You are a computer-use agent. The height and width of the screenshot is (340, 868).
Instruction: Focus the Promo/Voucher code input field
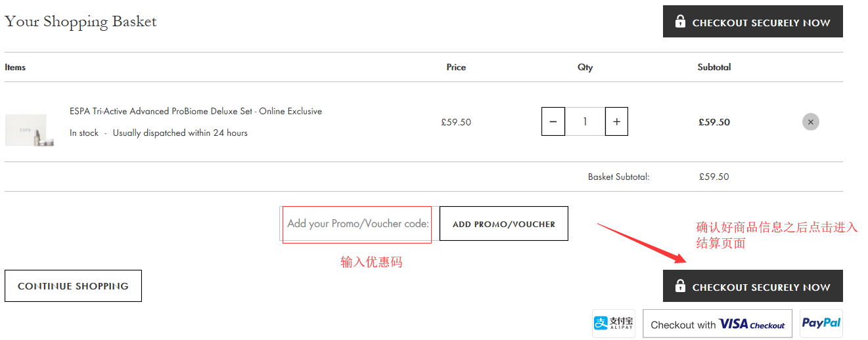point(357,224)
